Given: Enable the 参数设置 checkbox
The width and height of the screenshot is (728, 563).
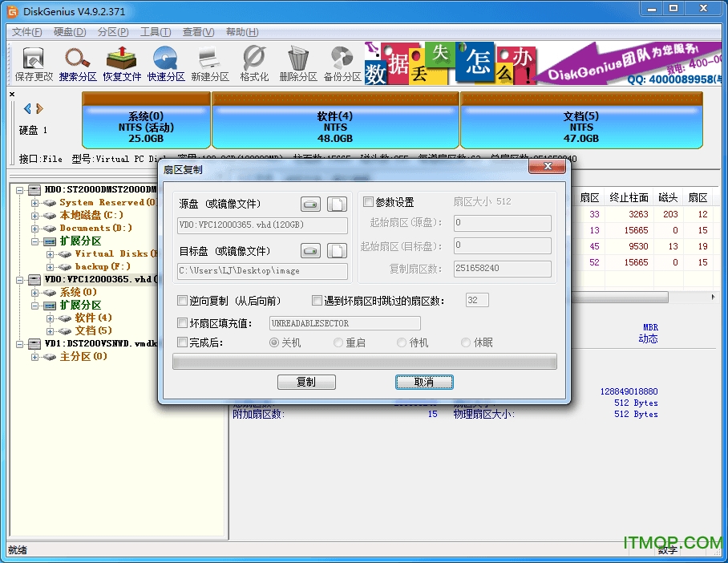Looking at the screenshot, I should (368, 202).
